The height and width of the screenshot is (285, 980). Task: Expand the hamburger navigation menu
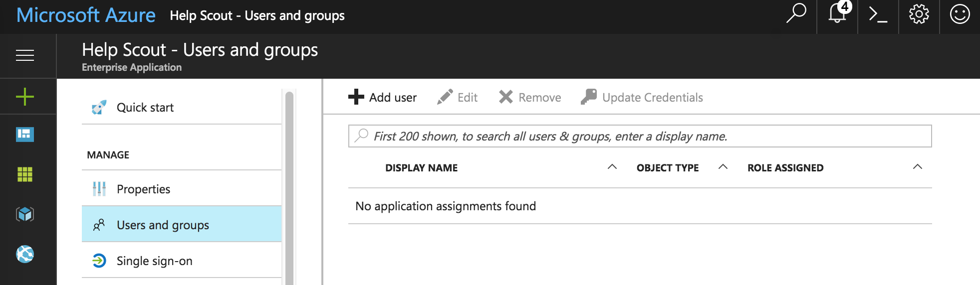[25, 55]
